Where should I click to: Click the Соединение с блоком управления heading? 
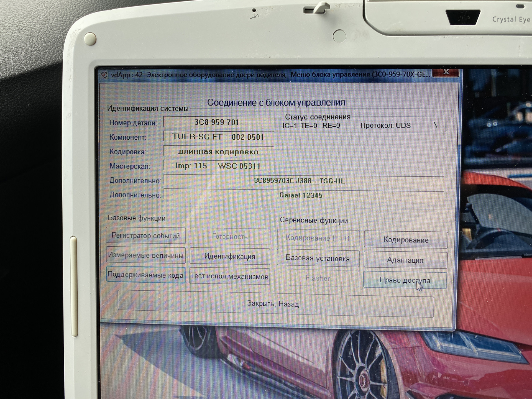276,103
